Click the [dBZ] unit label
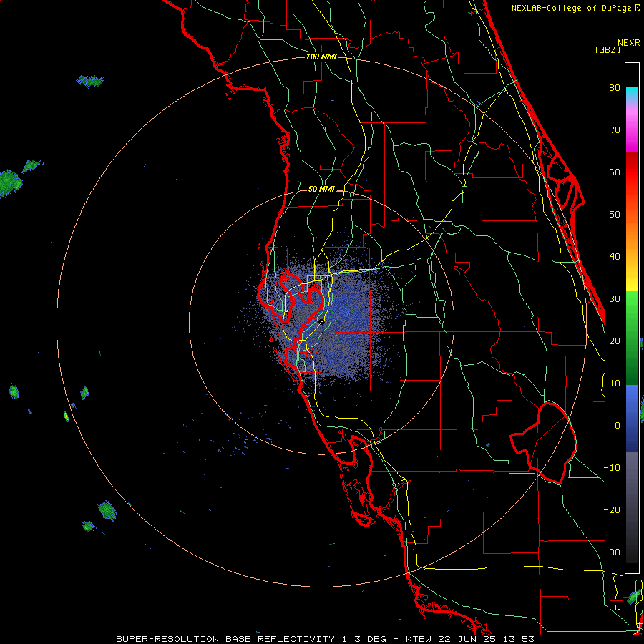Screen dimensions: 644x644 (x=608, y=50)
